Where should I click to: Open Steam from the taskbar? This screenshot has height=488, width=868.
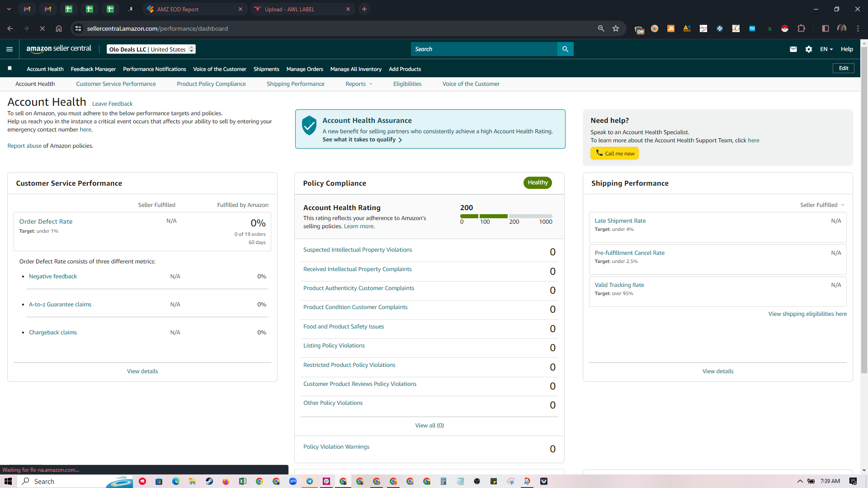(209, 481)
